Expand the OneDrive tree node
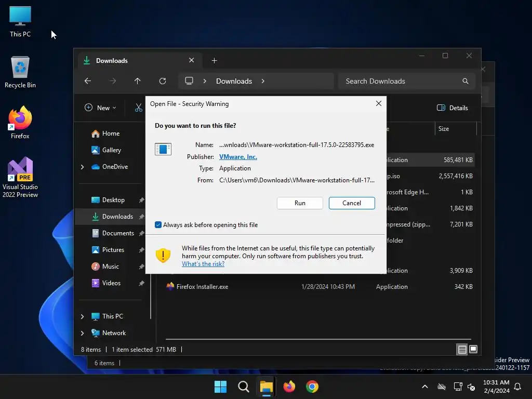 (x=83, y=167)
